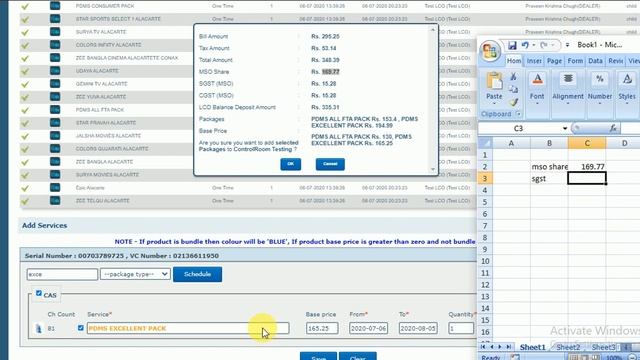Go to next sheet navigation arrow
640x360 pixels.
(500, 347)
